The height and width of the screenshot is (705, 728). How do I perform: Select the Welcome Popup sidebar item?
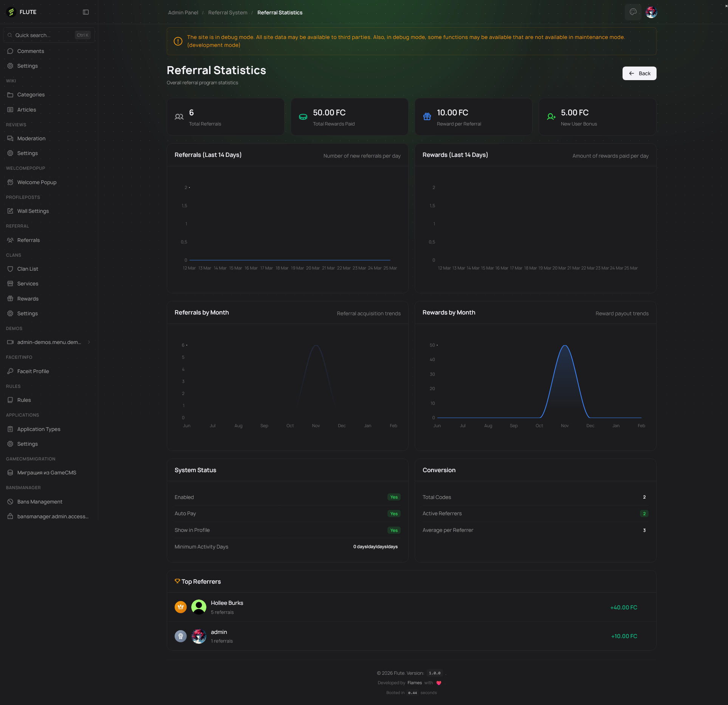37,182
